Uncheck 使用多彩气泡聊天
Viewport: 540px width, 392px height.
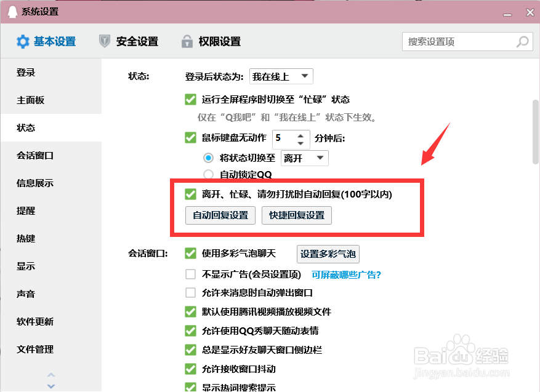pyautogui.click(x=191, y=254)
